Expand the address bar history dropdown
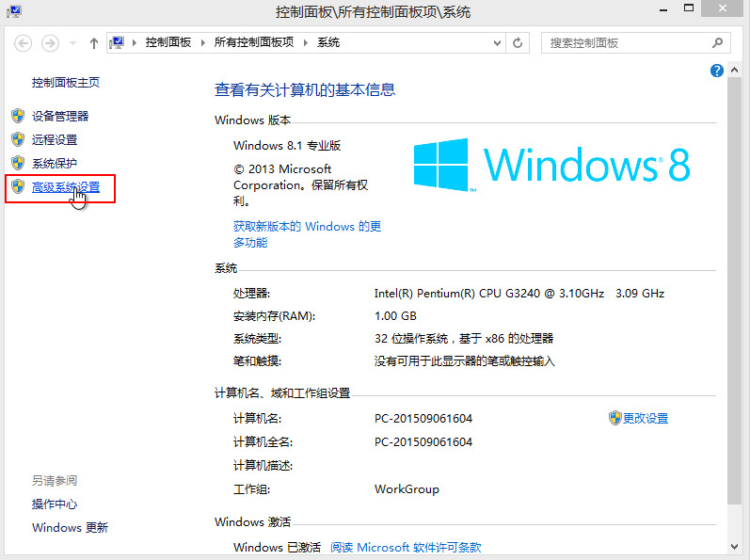 click(496, 43)
